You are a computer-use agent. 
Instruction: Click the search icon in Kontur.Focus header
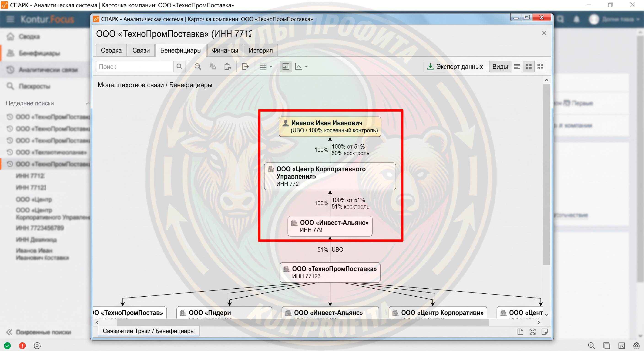560,19
